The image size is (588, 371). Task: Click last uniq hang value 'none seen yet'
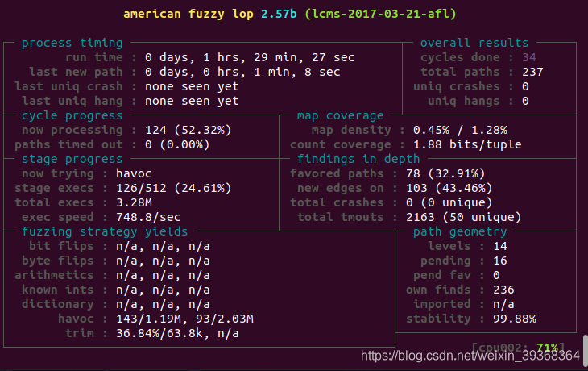click(192, 101)
